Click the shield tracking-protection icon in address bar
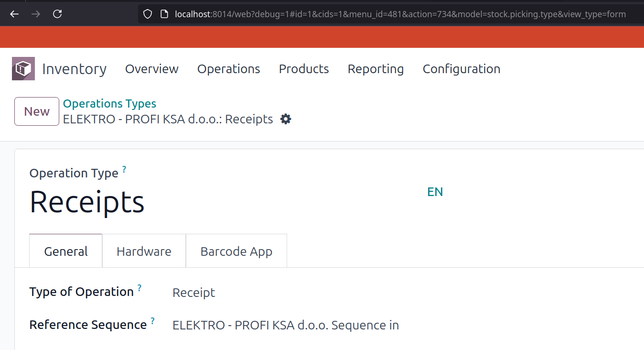Viewport: 644px width, 350px height. click(148, 14)
